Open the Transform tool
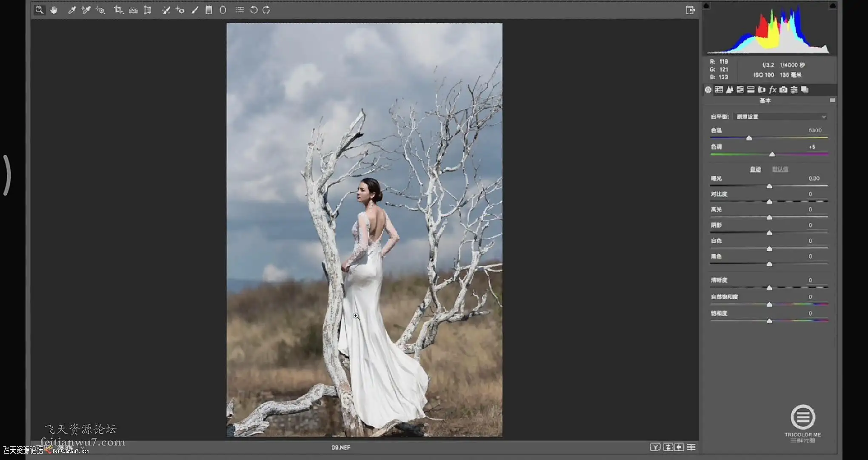This screenshot has width=868, height=460. [148, 10]
